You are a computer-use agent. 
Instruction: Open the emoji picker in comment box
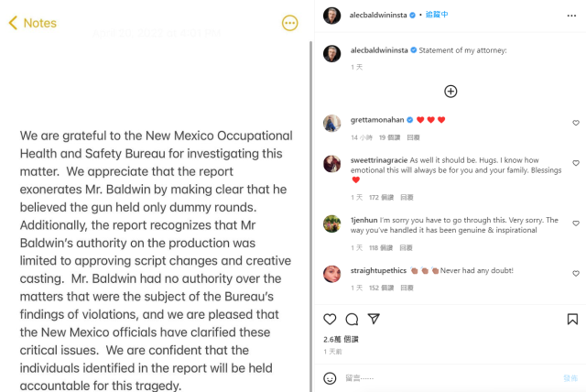click(331, 378)
